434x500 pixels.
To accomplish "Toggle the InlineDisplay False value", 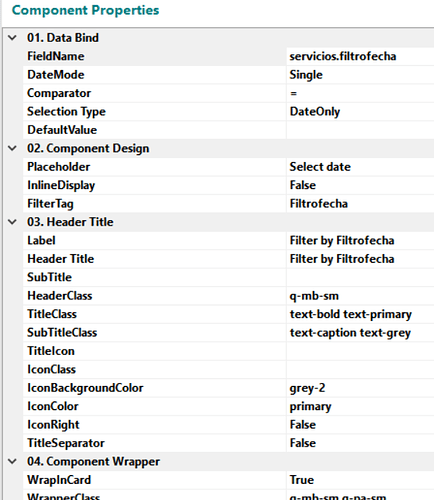I will (x=360, y=185).
